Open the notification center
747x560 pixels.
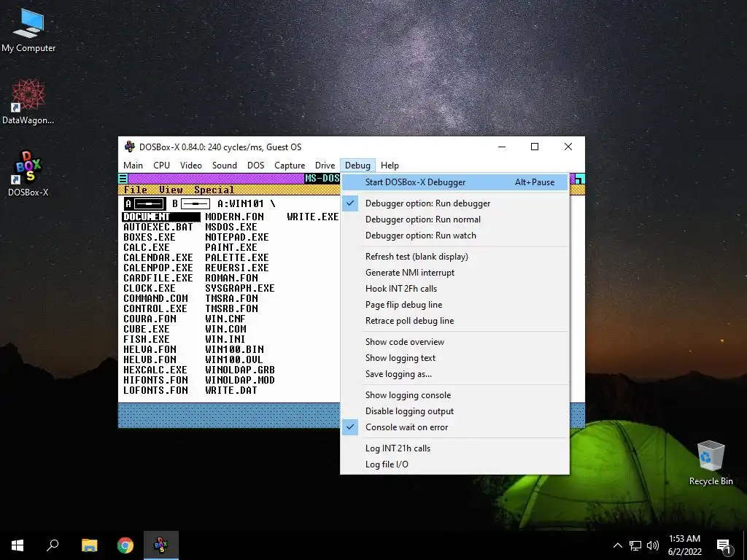[724, 546]
